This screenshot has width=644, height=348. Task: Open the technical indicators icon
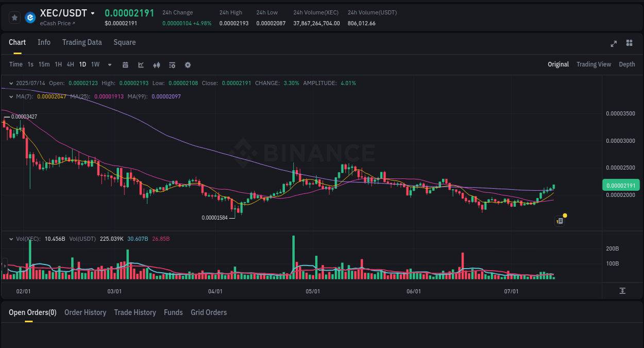[x=172, y=64]
